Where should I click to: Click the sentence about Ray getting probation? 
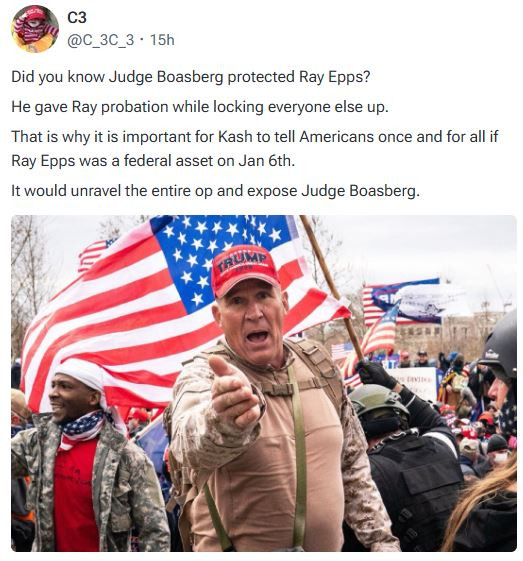point(200,107)
